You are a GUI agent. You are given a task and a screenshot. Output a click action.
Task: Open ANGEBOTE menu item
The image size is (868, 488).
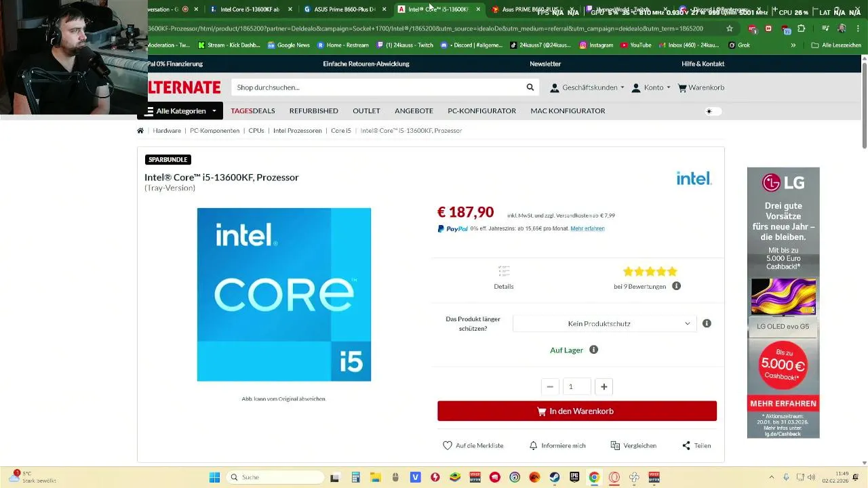(x=414, y=110)
